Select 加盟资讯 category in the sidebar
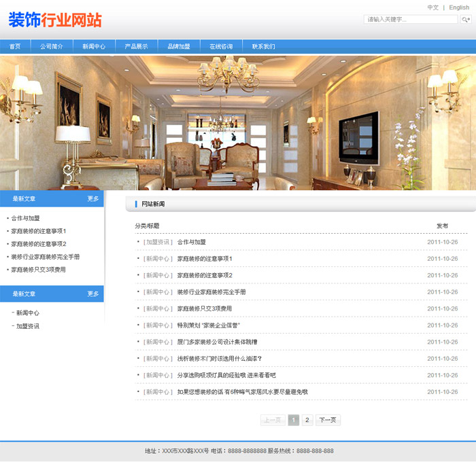The height and width of the screenshot is (462, 476). (28, 326)
